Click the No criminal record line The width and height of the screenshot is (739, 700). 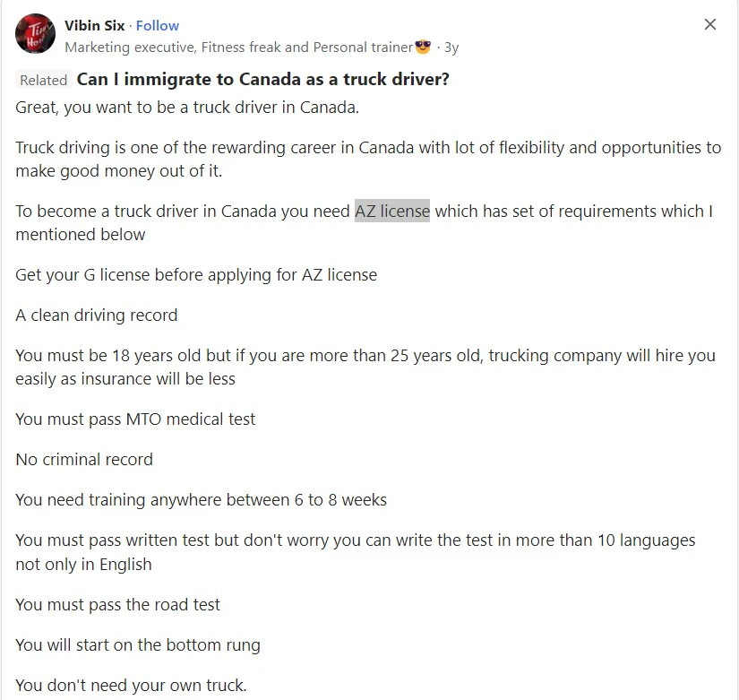[84, 460]
